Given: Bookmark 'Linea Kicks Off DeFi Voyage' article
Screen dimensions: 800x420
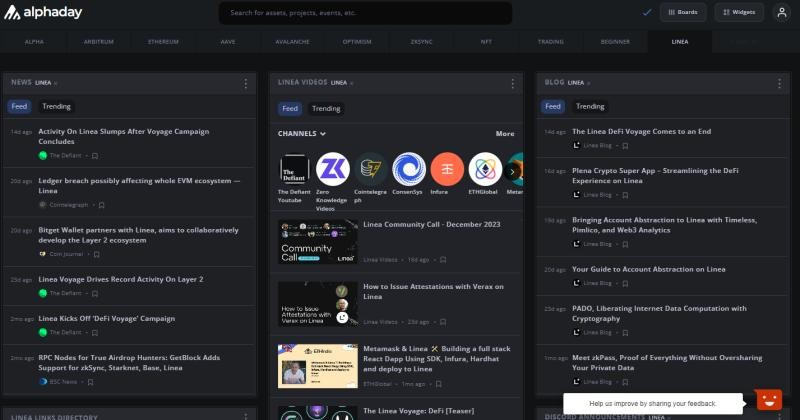Looking at the screenshot, I should tap(95, 333).
